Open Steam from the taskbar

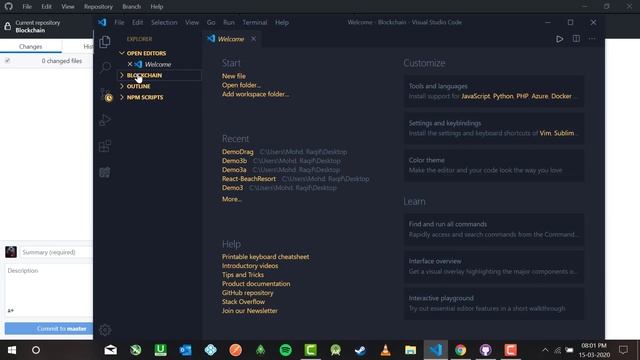[360, 350]
